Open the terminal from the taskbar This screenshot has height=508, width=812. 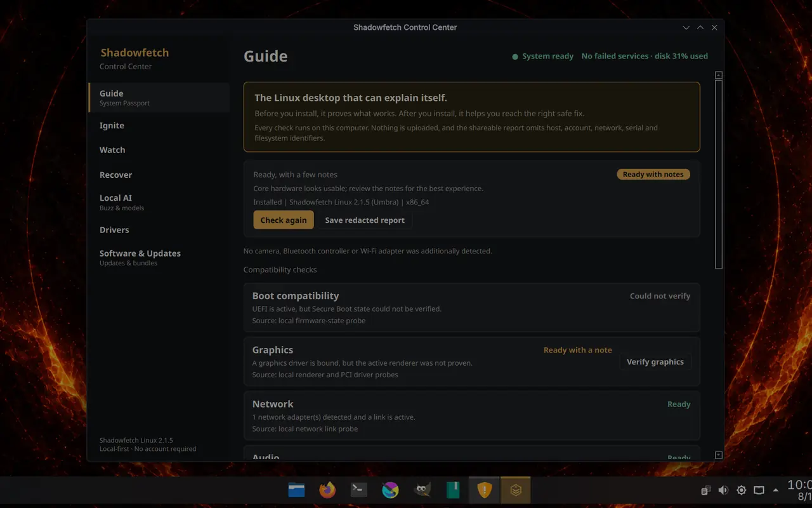359,490
